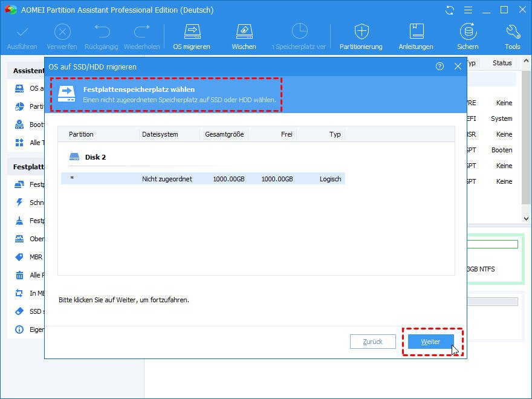Image resolution: width=532 pixels, height=399 pixels.
Task: Select the Nicht zugeordnet partition row
Action: click(x=203, y=179)
